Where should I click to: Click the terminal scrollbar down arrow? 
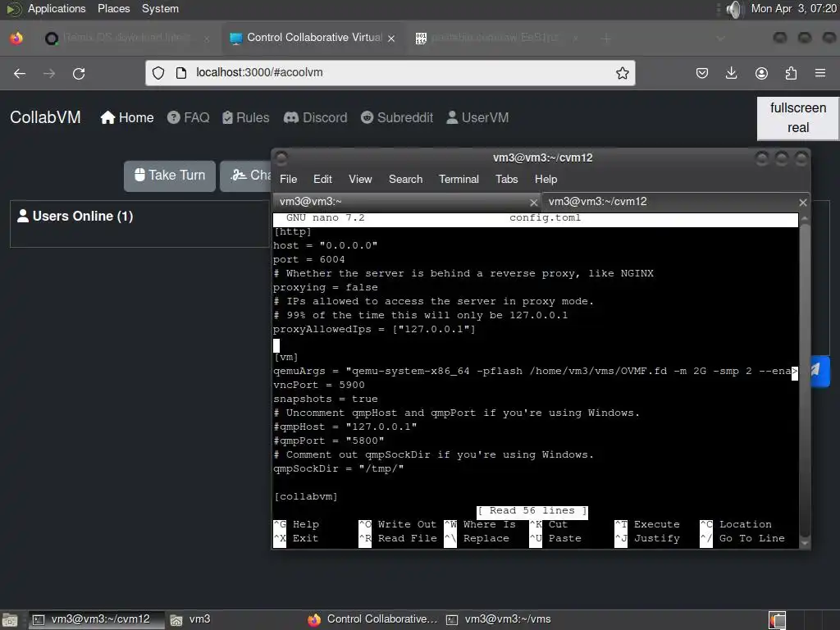(x=804, y=543)
